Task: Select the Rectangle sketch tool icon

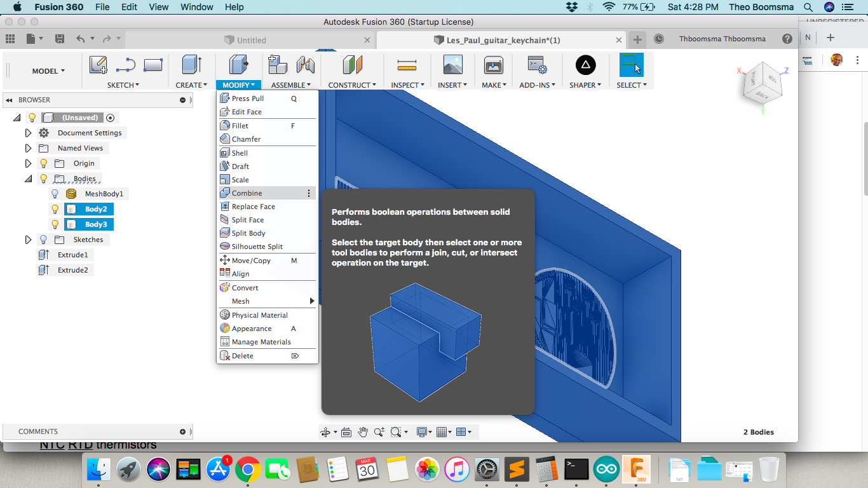Action: point(153,64)
